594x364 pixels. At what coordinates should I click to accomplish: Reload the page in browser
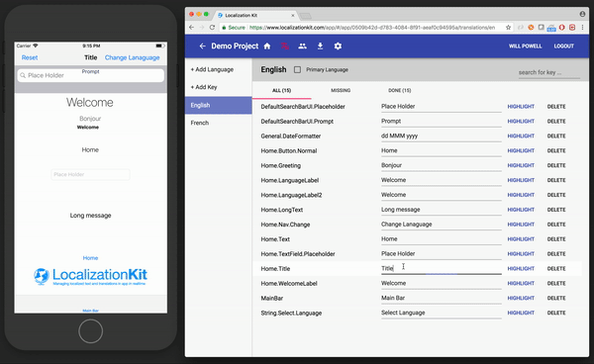[212, 28]
